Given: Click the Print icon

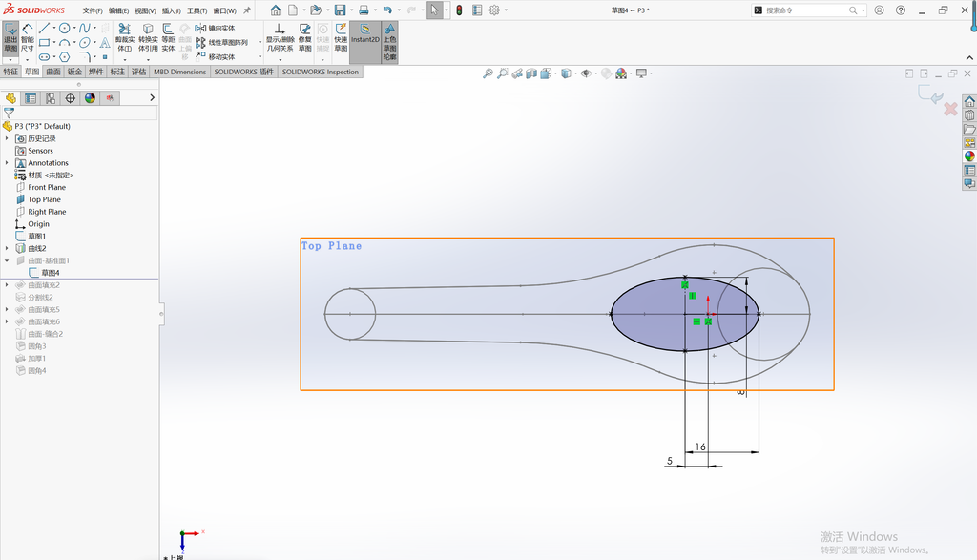Looking at the screenshot, I should coord(364,10).
